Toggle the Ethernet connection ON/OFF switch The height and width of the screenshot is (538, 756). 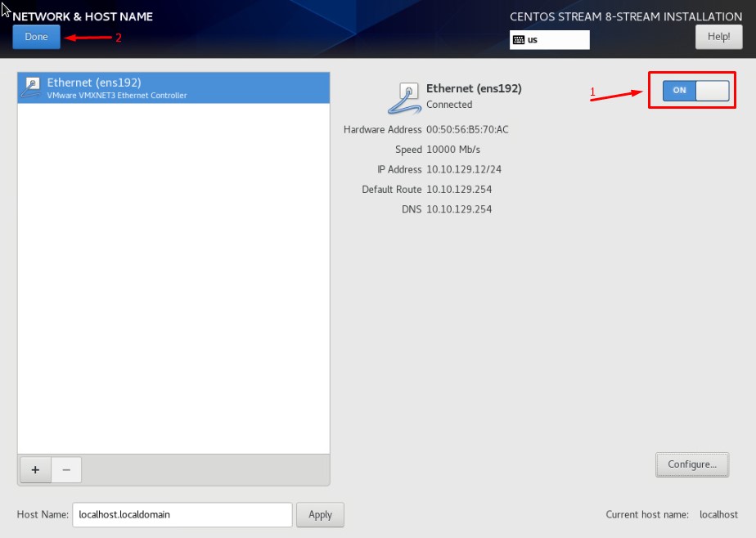click(695, 90)
